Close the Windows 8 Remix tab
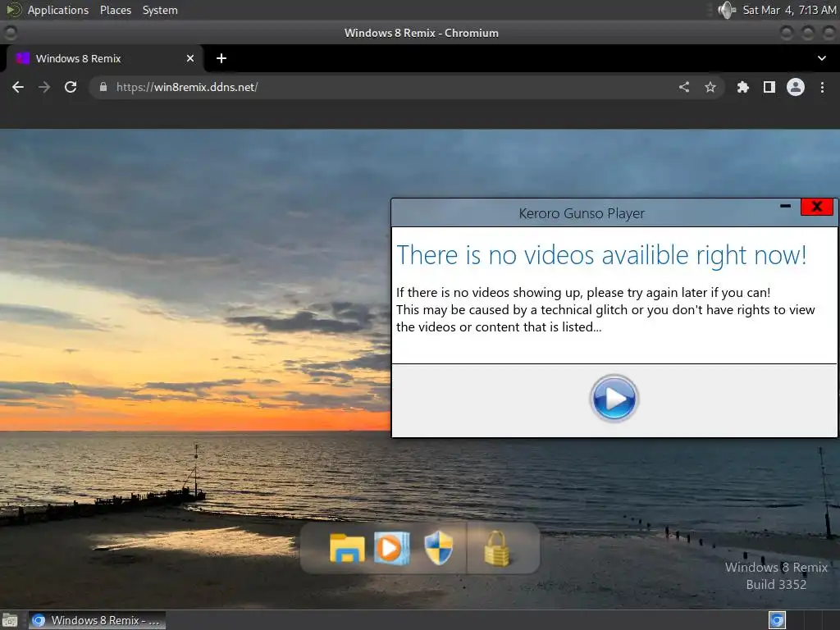The height and width of the screenshot is (630, 840). pyautogui.click(x=190, y=58)
